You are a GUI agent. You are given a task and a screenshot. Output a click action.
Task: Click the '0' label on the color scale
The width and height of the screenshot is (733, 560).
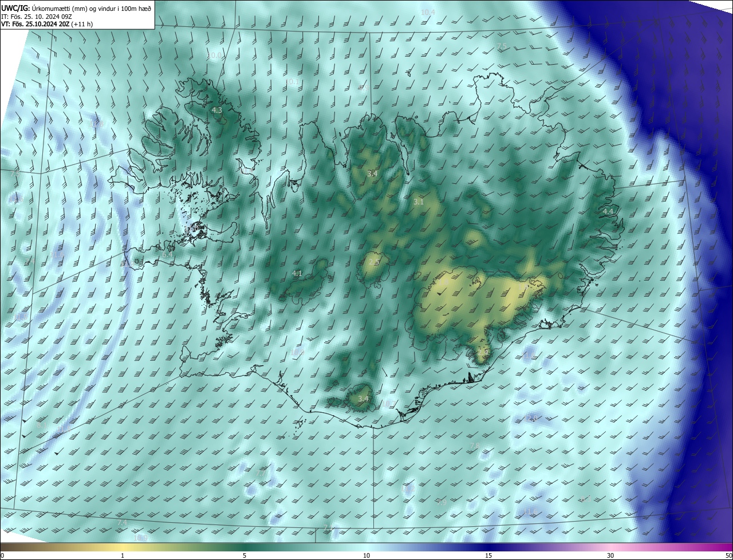pos(2,555)
